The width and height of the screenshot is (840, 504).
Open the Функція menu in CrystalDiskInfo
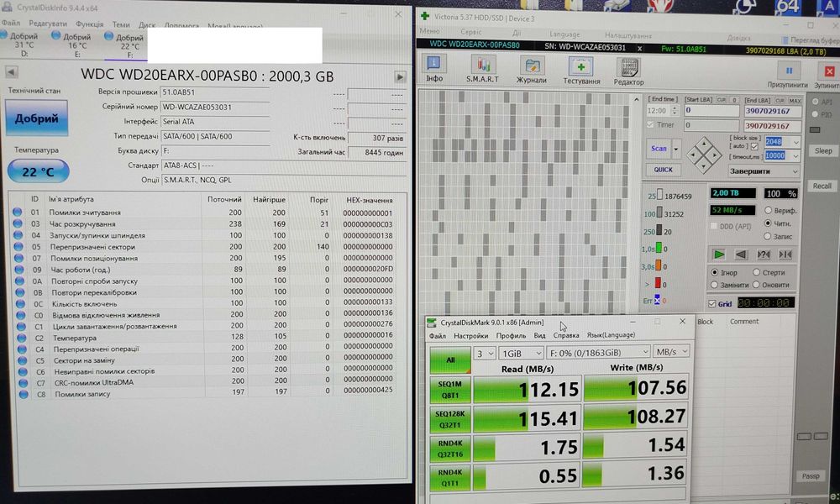tap(90, 24)
